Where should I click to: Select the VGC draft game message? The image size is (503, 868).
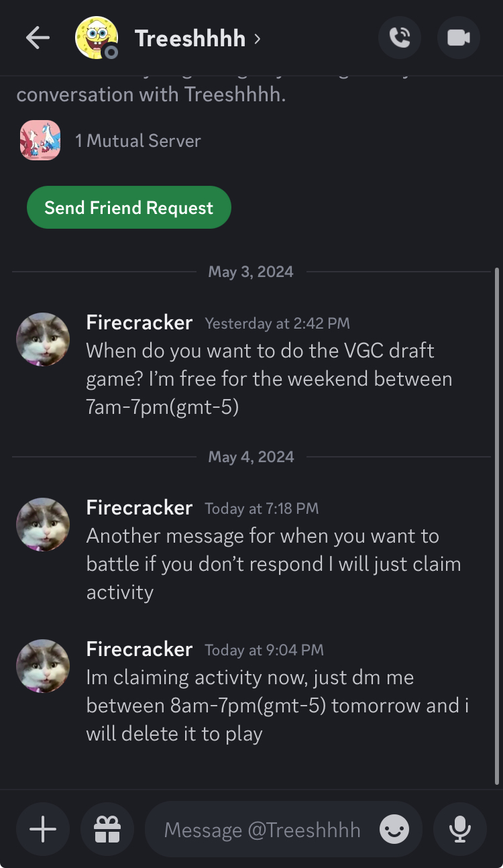point(269,378)
